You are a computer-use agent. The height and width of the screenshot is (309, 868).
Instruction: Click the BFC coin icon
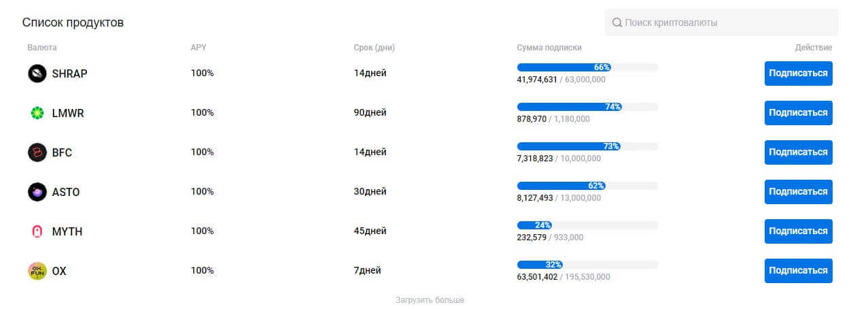click(x=37, y=152)
